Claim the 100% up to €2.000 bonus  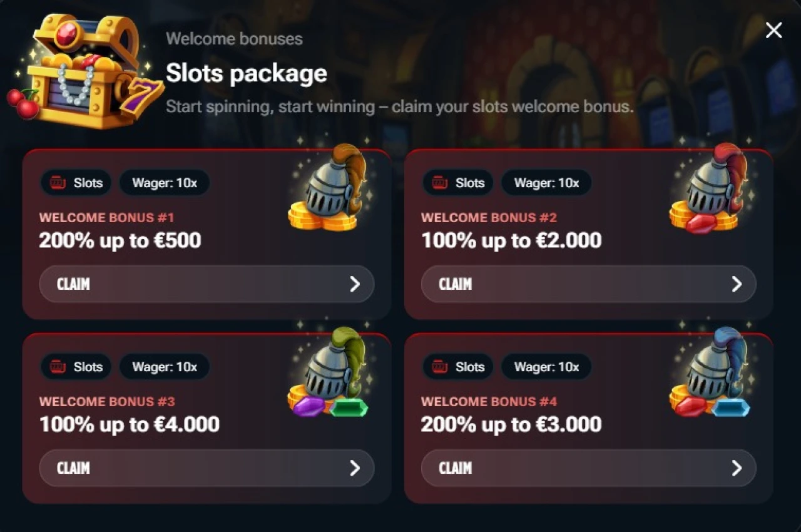tap(588, 284)
